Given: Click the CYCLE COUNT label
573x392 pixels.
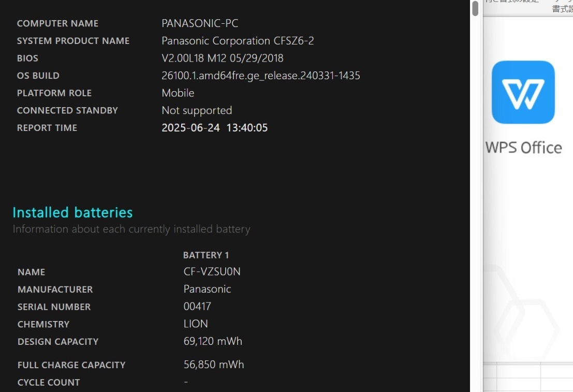Looking at the screenshot, I should pyautogui.click(x=49, y=383).
